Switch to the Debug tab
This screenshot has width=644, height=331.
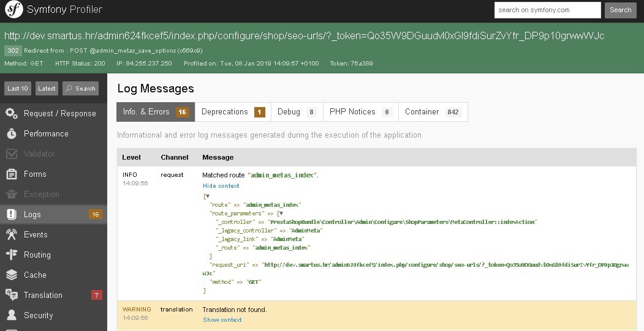(x=297, y=112)
